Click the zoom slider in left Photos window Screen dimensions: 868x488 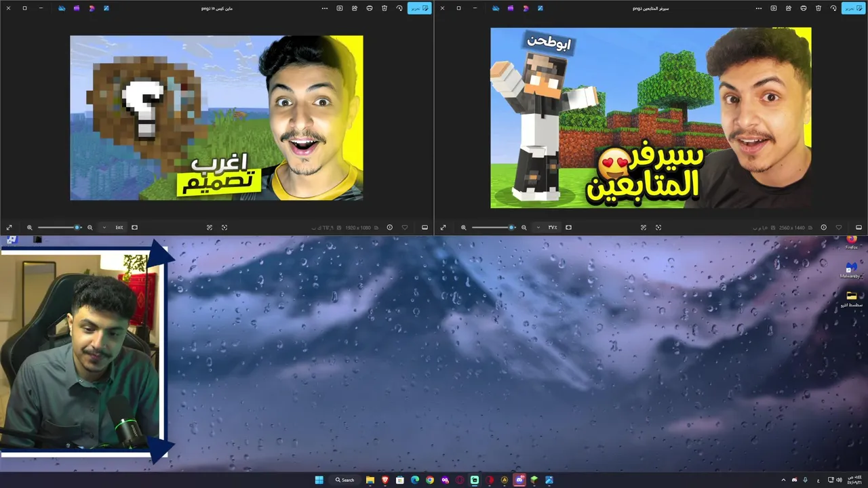59,228
